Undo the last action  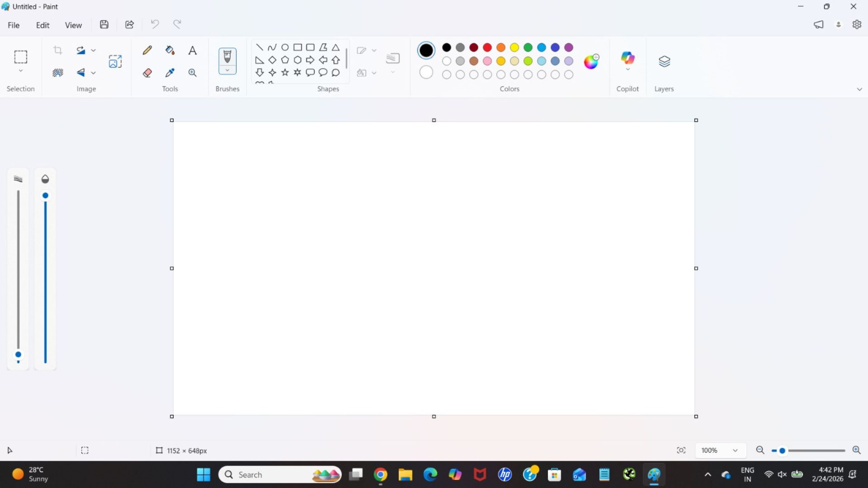(x=155, y=24)
